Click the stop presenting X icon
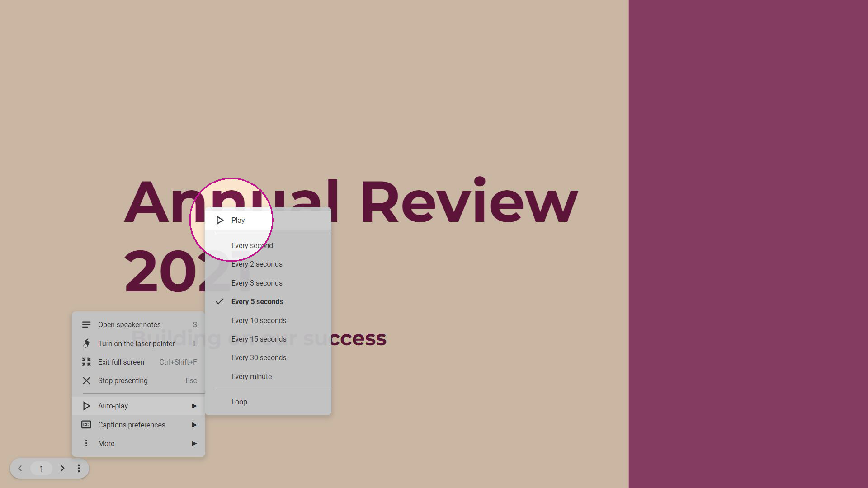 pyautogui.click(x=86, y=381)
